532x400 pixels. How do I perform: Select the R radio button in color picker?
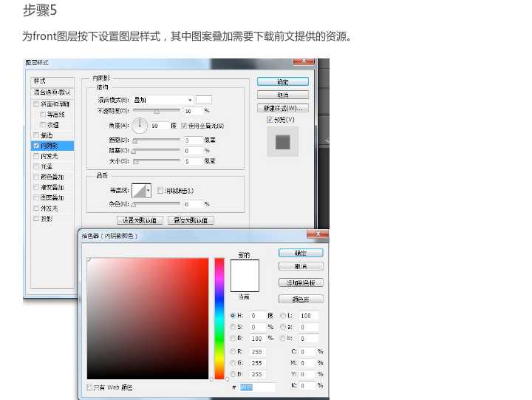tap(233, 351)
